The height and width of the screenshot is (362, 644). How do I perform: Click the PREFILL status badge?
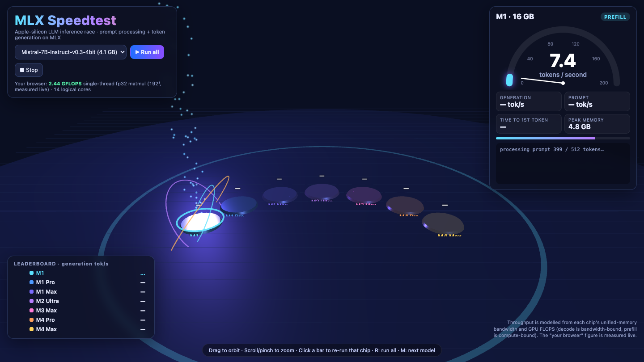[615, 17]
